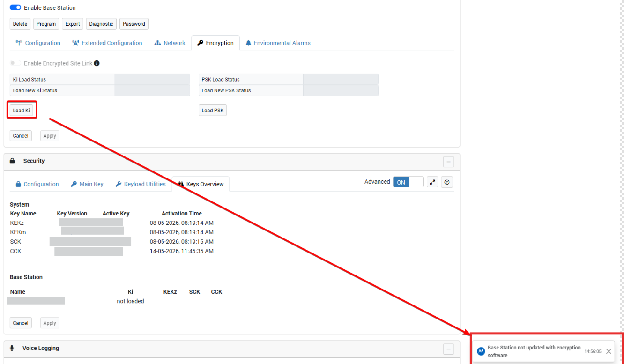Click Apply in the Security panel
624x364 pixels.
50,323
